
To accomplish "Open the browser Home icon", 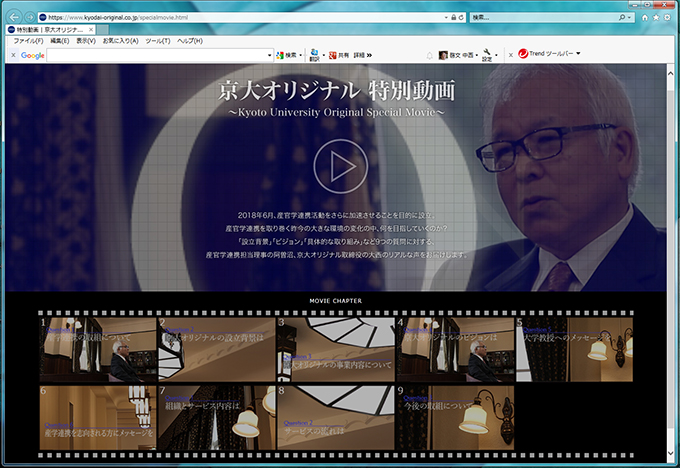I will [x=645, y=17].
